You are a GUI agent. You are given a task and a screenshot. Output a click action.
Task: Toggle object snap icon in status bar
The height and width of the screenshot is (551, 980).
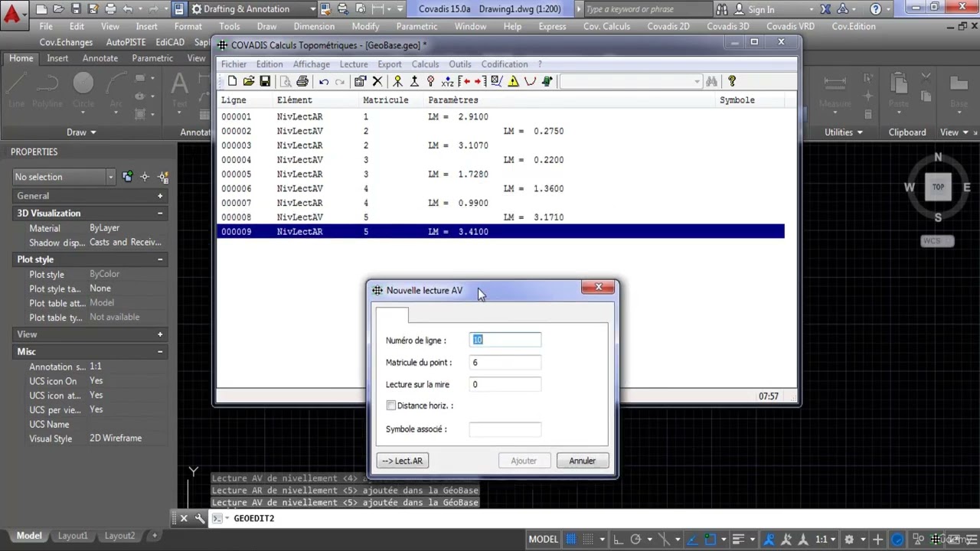(x=710, y=540)
